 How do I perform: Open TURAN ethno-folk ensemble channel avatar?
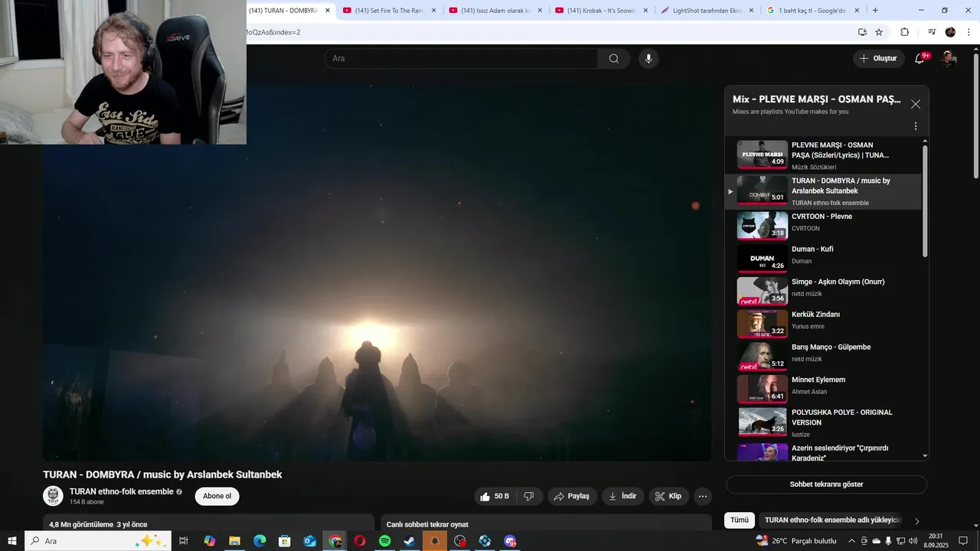(53, 496)
